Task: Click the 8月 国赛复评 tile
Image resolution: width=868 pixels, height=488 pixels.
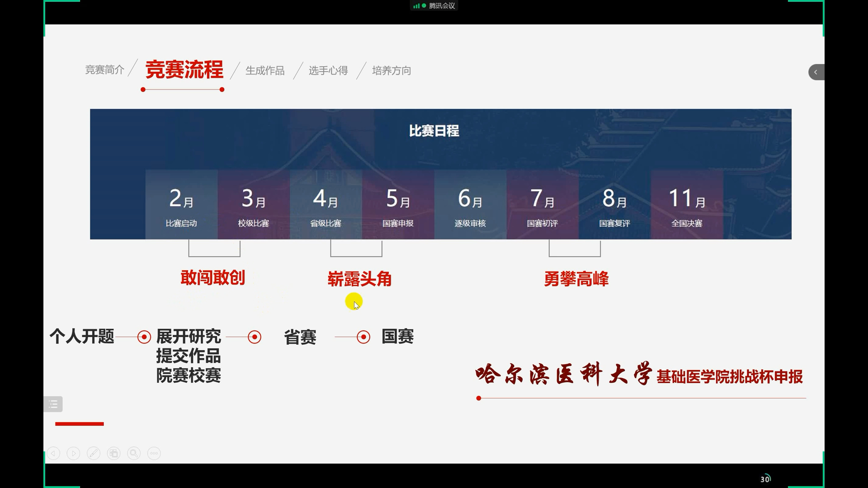Action: tap(615, 205)
